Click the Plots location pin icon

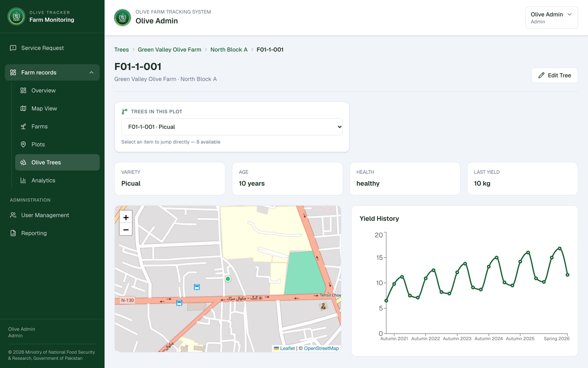pyautogui.click(x=23, y=144)
